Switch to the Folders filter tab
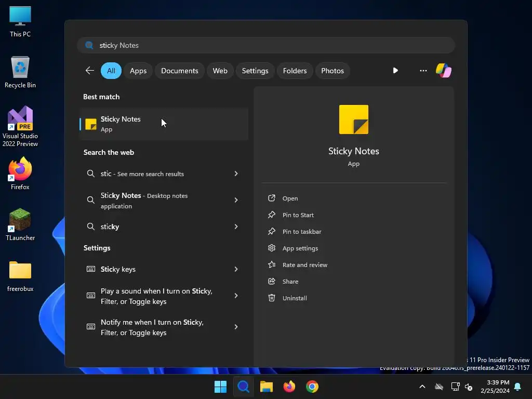This screenshot has width=532, height=399. 295,71
